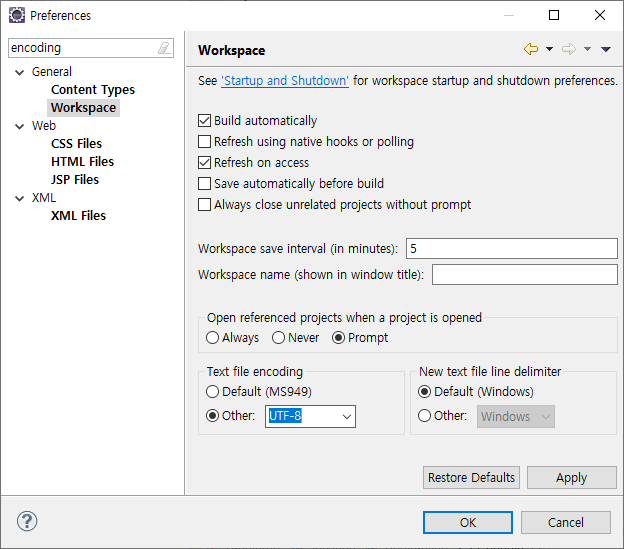Collapse the XML tree node
Image resolution: width=624 pixels, height=549 pixels.
point(20,199)
